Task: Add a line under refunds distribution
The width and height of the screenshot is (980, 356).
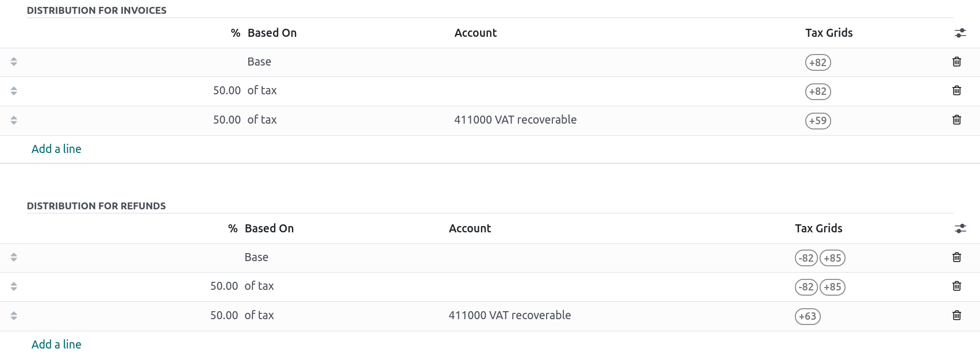Action: [x=56, y=344]
